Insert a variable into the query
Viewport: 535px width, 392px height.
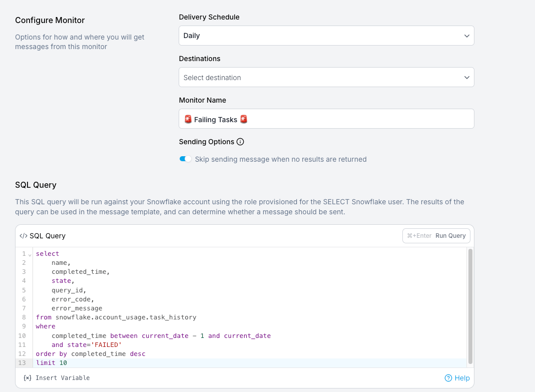[57, 377]
